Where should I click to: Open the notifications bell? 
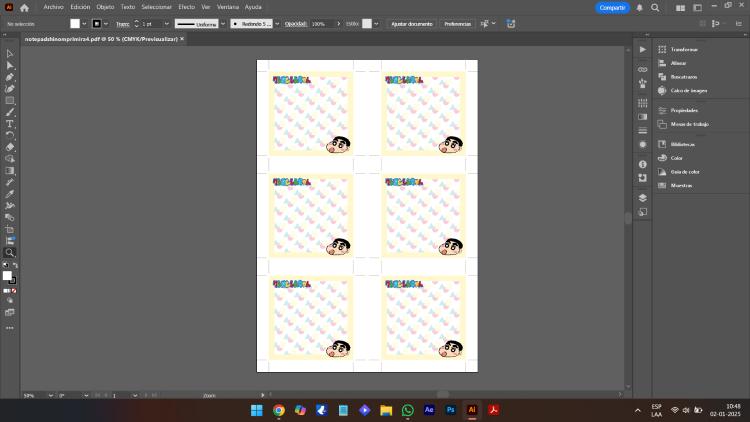pos(640,8)
